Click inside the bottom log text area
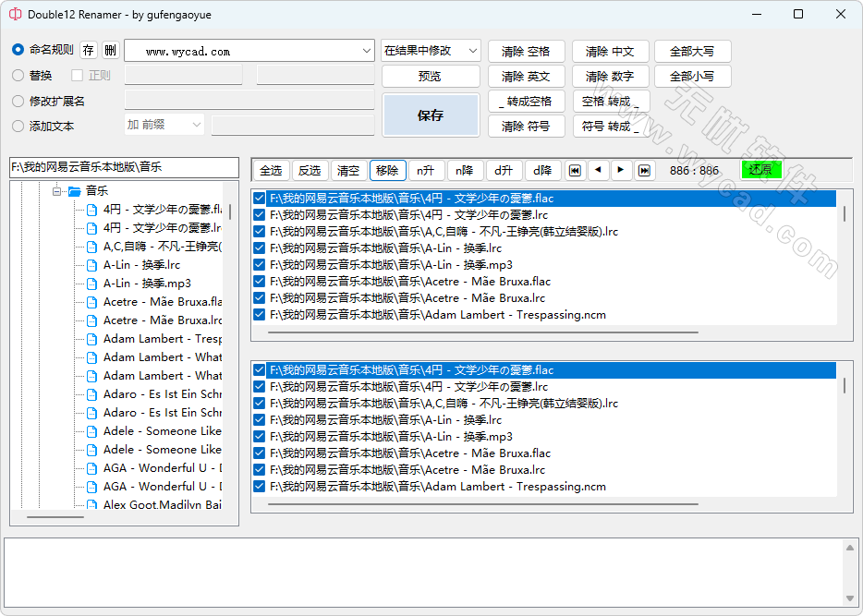The image size is (863, 616). tap(425, 571)
